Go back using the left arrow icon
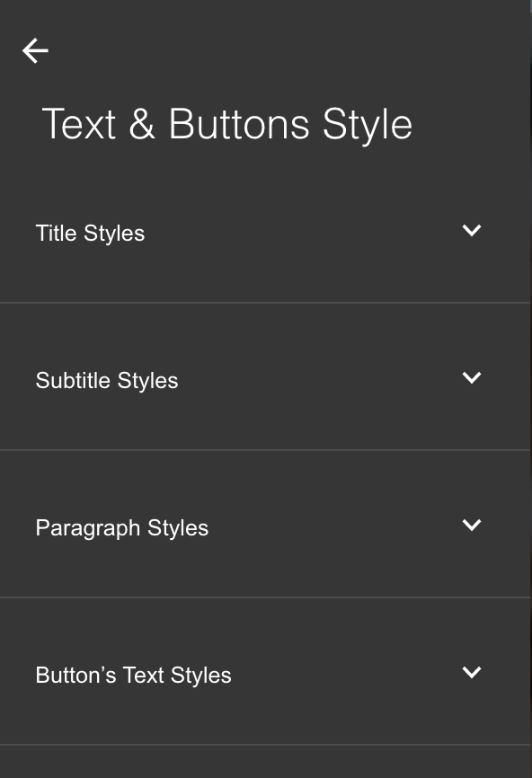This screenshot has height=778, width=532. point(35,50)
